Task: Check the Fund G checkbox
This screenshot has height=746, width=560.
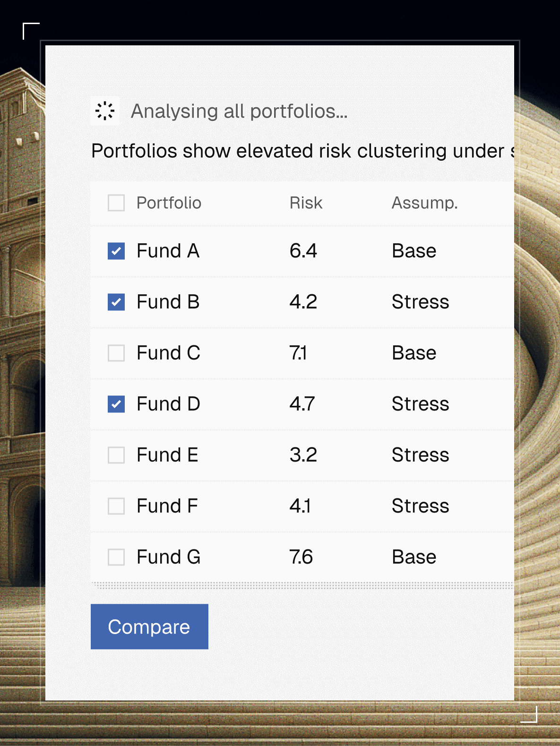Action: click(x=116, y=557)
